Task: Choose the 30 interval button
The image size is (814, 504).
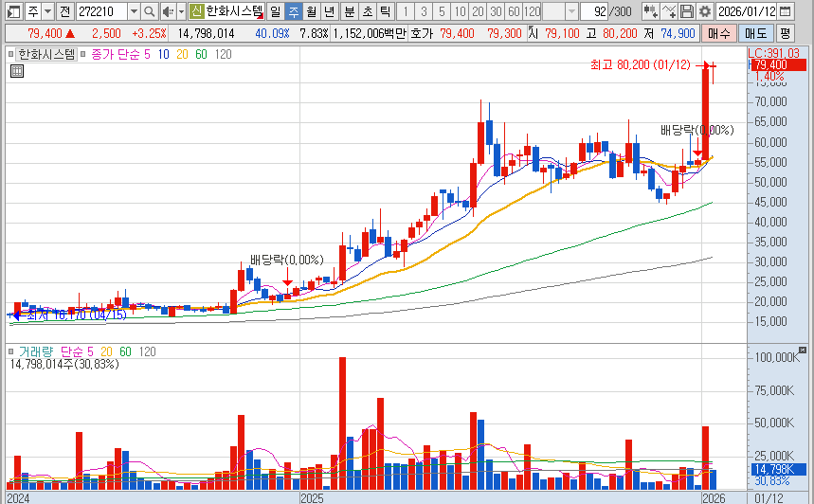Action: (497, 11)
